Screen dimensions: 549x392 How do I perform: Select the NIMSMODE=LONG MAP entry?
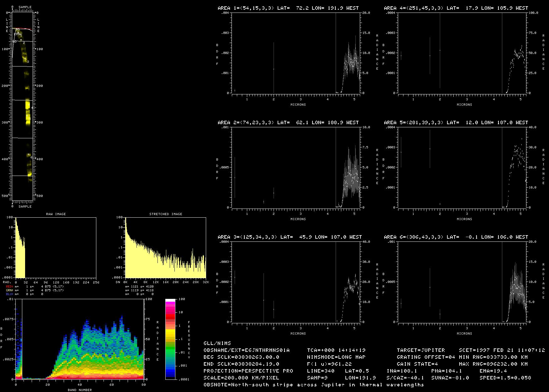tap(336, 357)
